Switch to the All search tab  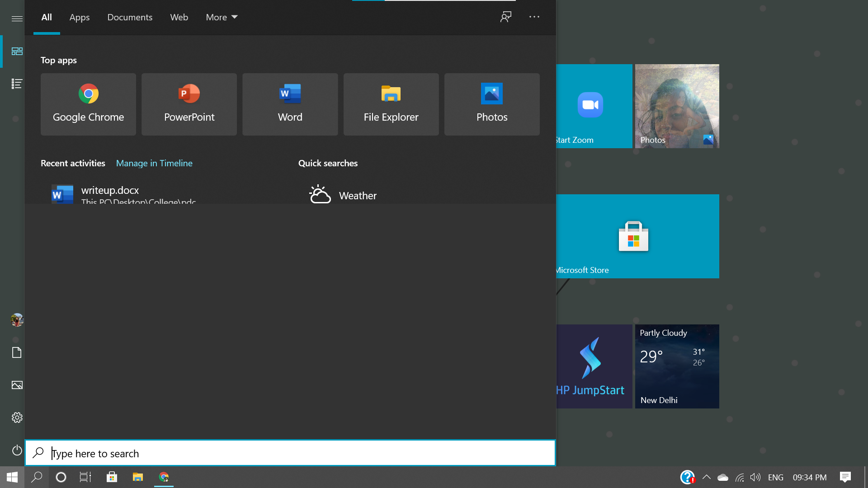[47, 17]
